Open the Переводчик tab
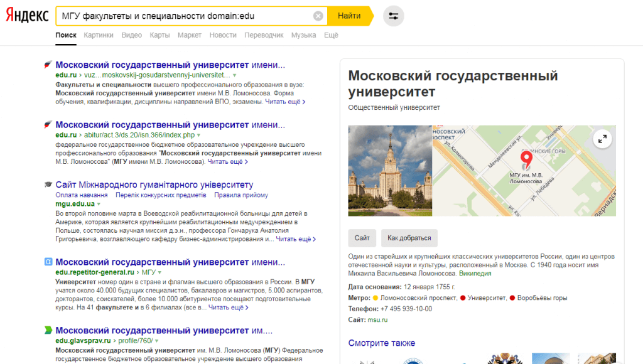643x364 pixels. [x=264, y=35]
